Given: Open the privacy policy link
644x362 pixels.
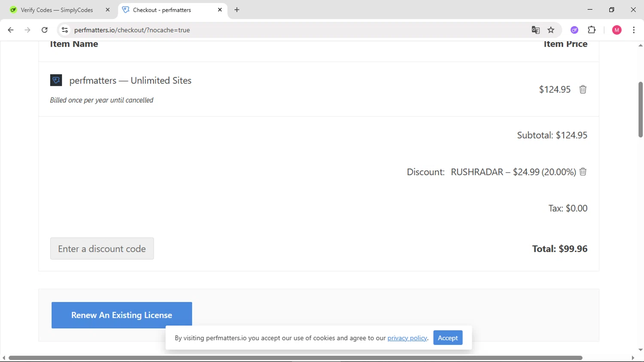Looking at the screenshot, I should [x=407, y=338].
